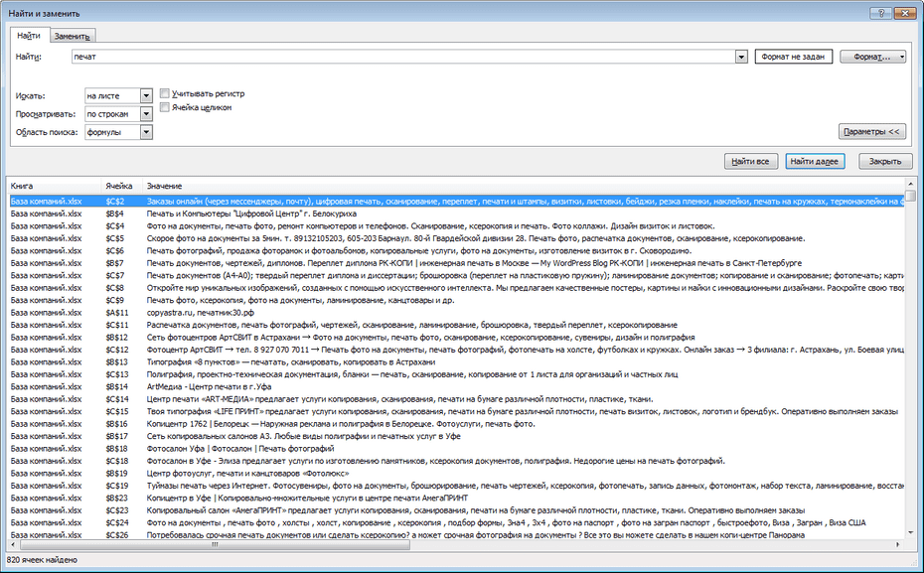Select result 'ArtМедиа - Центр печати в г.Уфа'
Screen dimensions: 924x573
click(x=456, y=387)
